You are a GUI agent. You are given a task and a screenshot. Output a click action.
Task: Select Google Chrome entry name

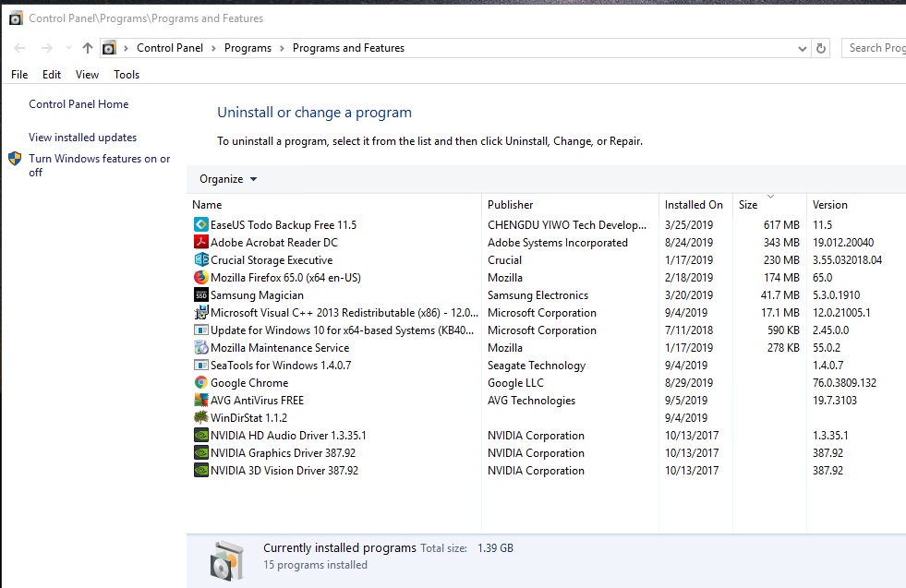pos(249,383)
